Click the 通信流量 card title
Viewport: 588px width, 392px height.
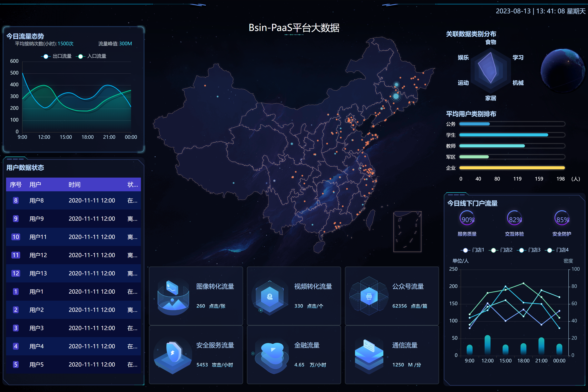(405, 345)
